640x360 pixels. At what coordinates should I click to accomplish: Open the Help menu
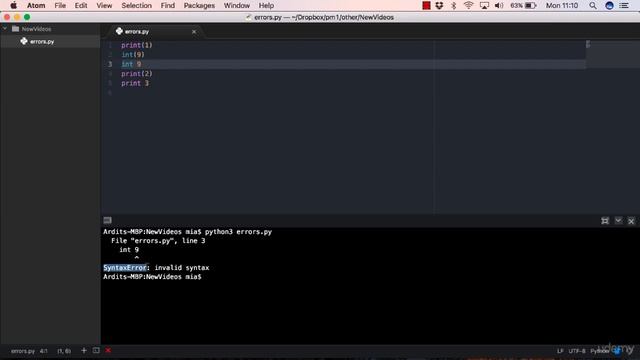[266, 5]
